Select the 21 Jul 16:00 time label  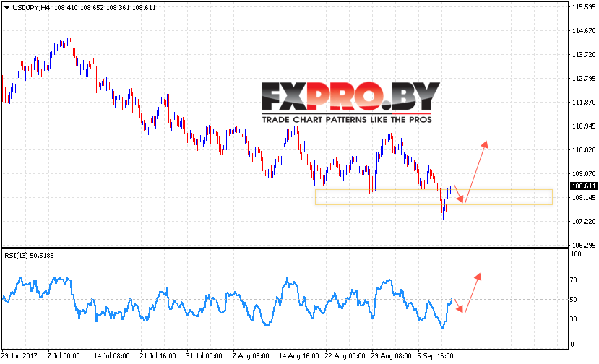coord(158,355)
